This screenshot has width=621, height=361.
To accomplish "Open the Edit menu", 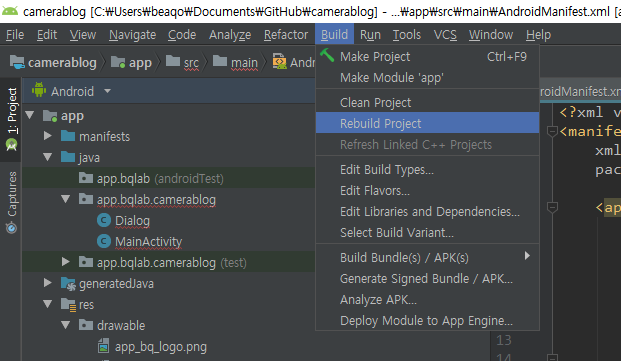I will (x=47, y=35).
